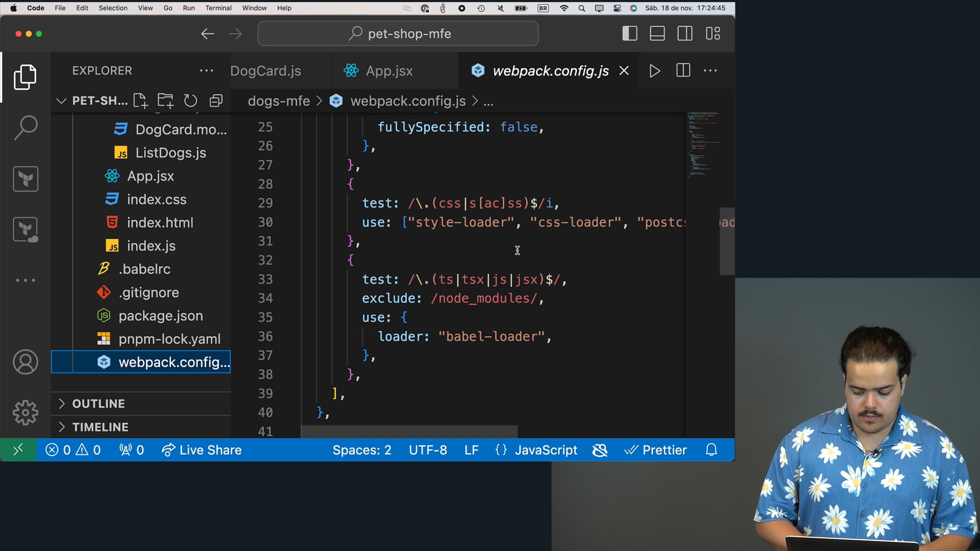
Task: Open Accounts icon in activity bar
Action: point(25,362)
